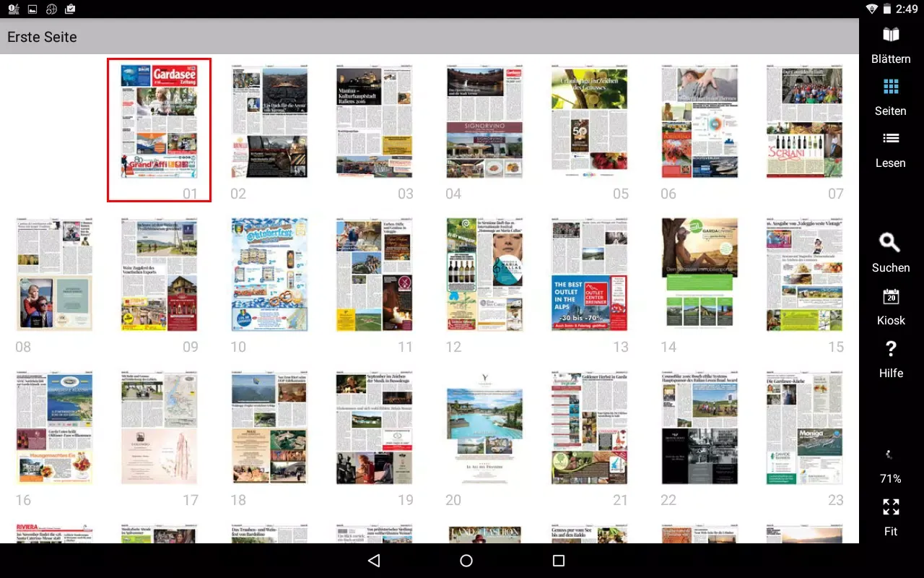
Task: Open page 07 Scriani thumbnail
Action: [x=805, y=122]
